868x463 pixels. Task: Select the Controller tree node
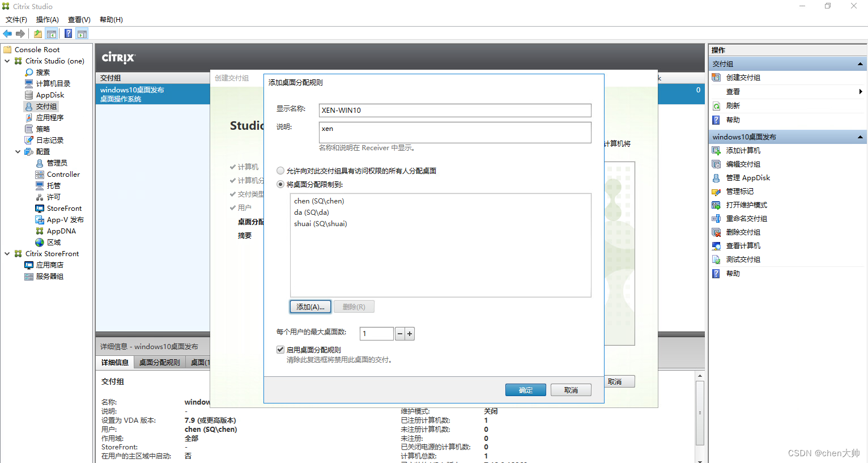(x=63, y=174)
